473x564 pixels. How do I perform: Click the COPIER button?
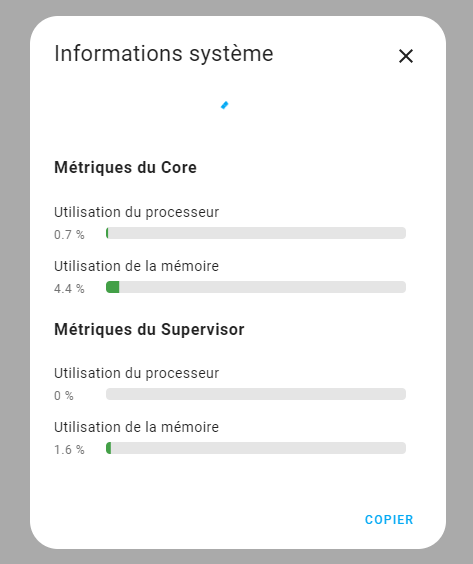coord(389,519)
